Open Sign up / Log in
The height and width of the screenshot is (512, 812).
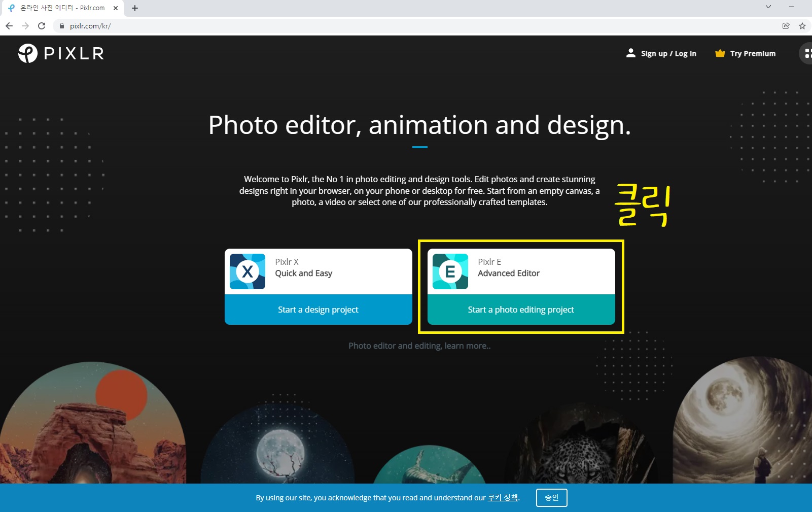coord(661,53)
